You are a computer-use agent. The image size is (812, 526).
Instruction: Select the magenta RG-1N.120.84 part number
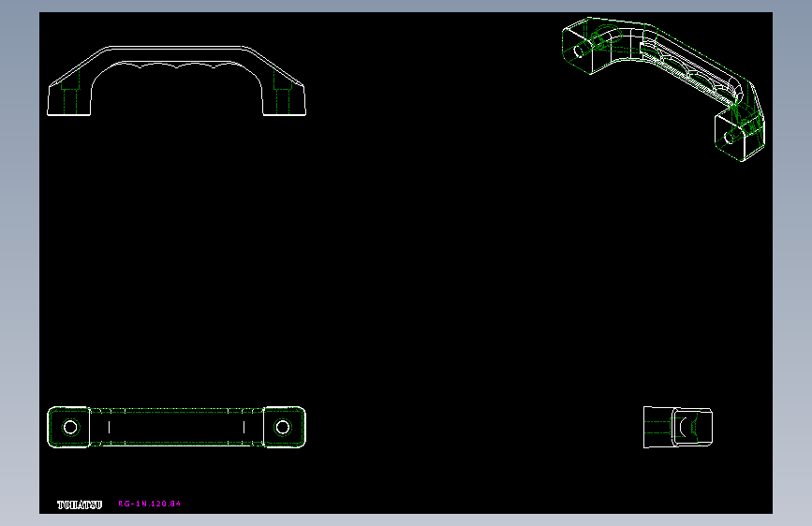150,504
